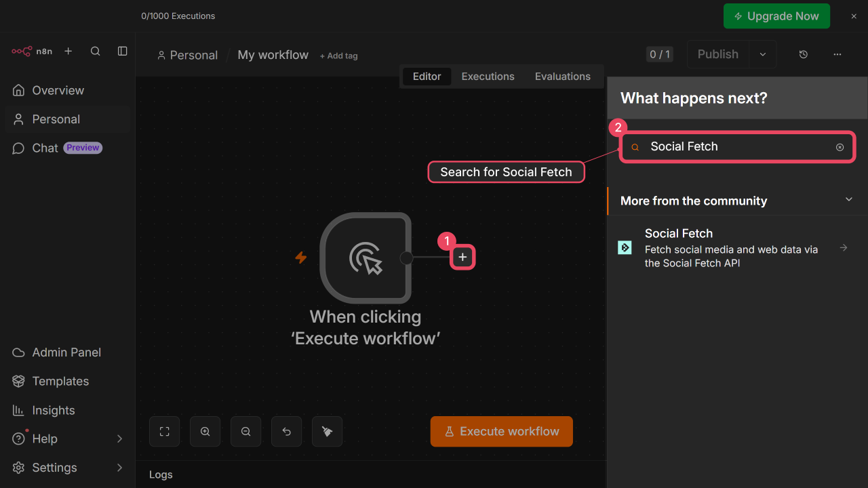Click the n8n logo icon
Screen dimensions: 868x488
tap(22, 51)
